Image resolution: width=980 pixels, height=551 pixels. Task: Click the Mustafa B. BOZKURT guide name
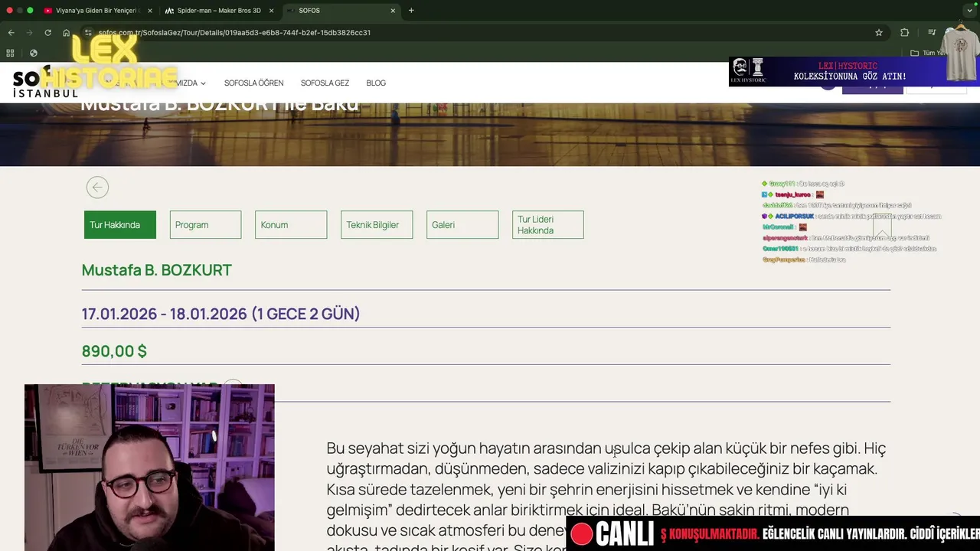[157, 270]
